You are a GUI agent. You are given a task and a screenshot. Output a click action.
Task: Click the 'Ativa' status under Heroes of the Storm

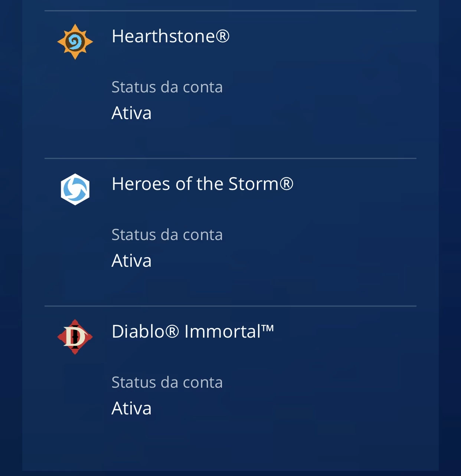131,260
